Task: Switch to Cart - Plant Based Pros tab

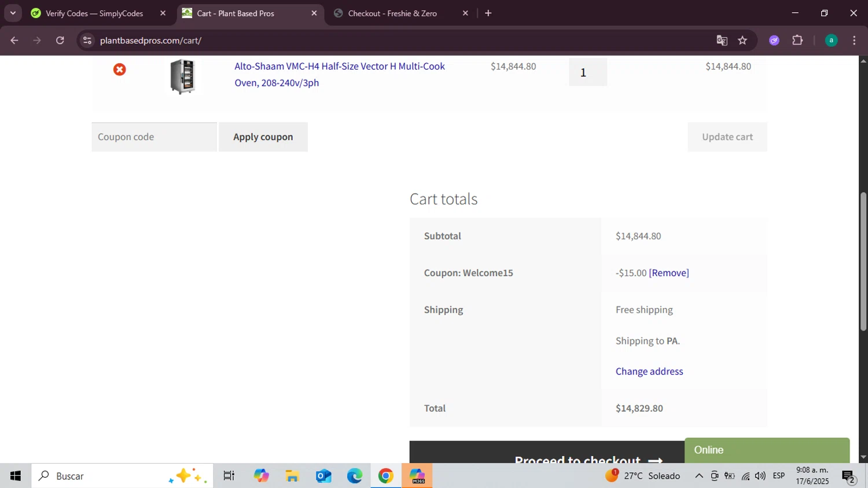Action: (236, 13)
